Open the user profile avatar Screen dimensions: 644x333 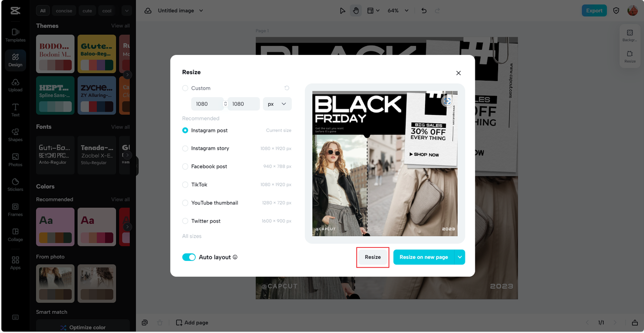click(632, 11)
